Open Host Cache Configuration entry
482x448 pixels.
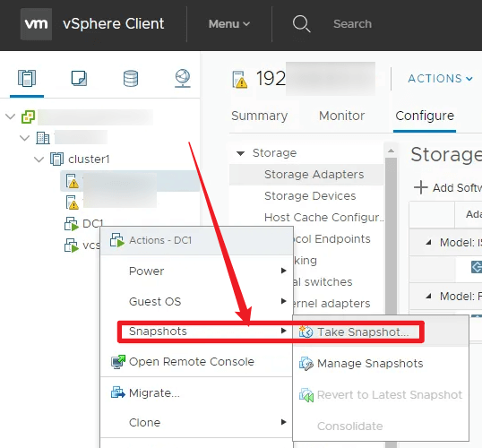(324, 218)
